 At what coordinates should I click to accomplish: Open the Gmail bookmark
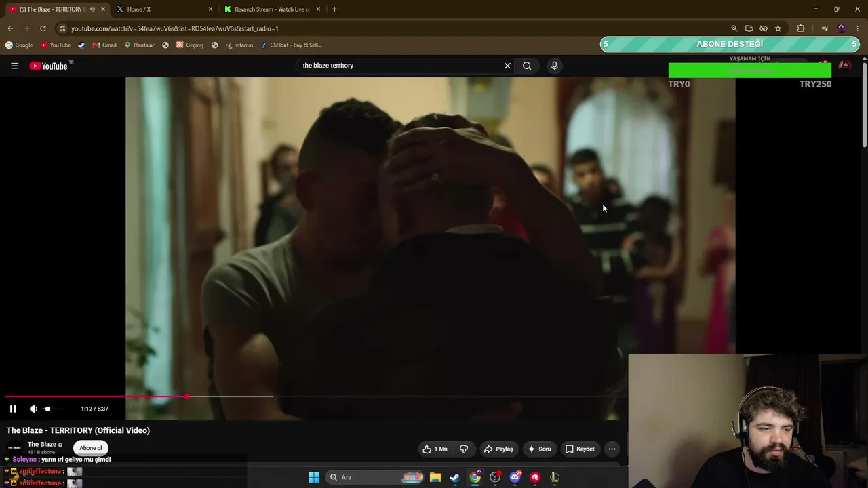[104, 45]
